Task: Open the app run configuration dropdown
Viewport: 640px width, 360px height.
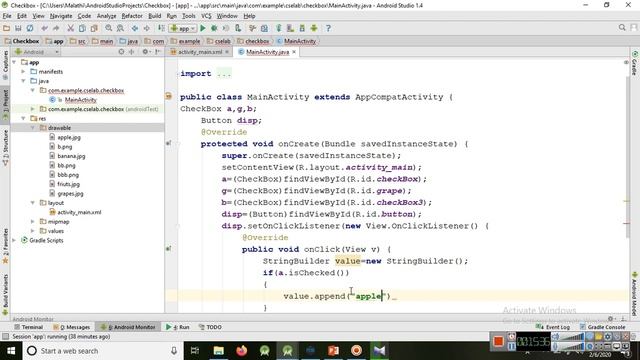Action: (183, 28)
